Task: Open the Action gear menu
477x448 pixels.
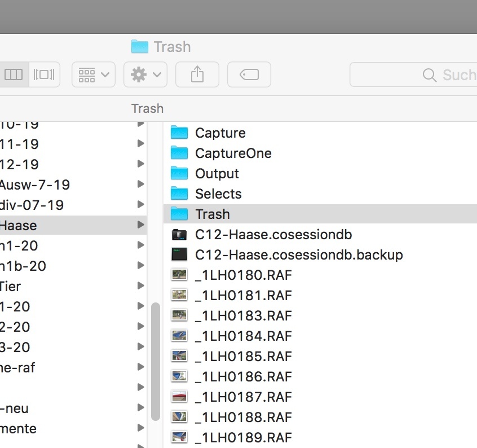Action: (145, 74)
